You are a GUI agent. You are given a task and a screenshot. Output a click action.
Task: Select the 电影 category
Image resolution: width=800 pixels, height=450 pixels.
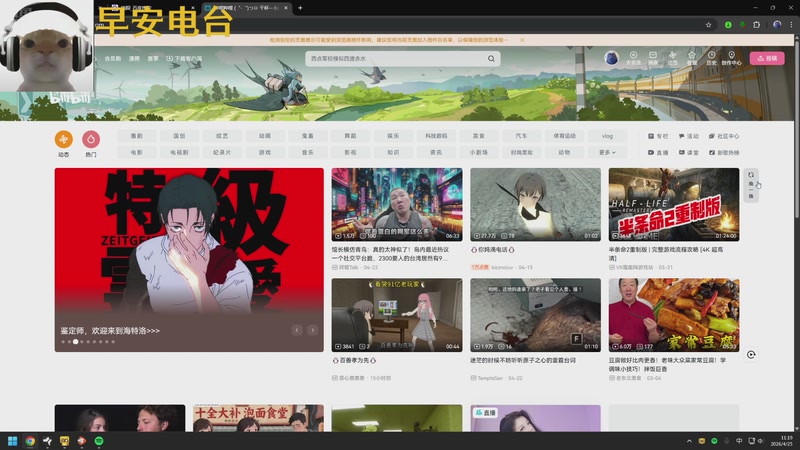click(136, 153)
